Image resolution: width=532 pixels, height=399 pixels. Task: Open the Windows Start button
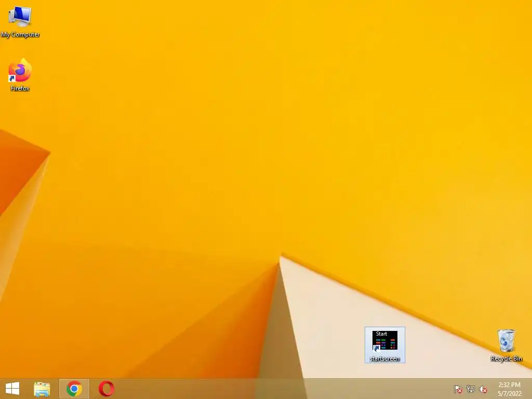[x=12, y=389]
